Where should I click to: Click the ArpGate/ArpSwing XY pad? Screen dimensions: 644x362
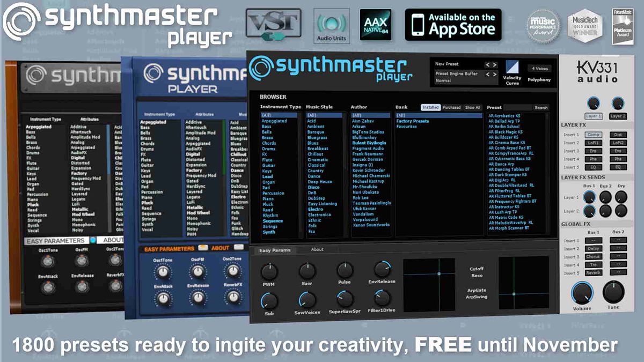click(524, 283)
